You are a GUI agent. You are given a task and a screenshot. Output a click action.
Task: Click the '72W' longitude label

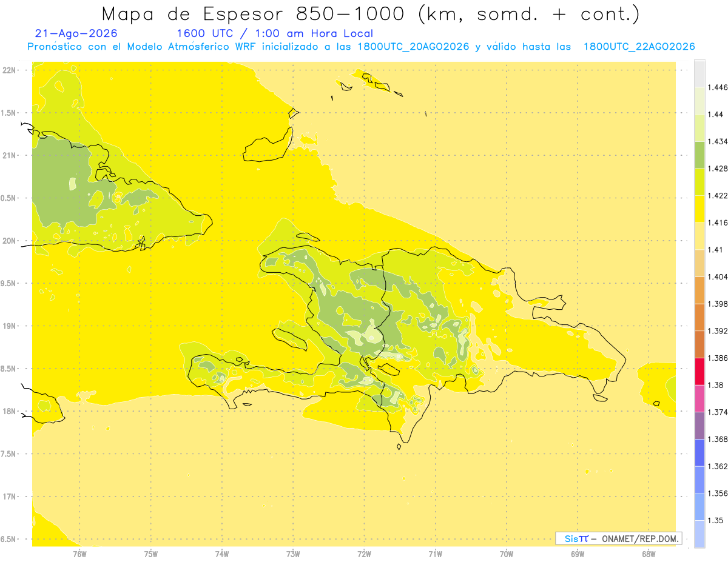(x=364, y=554)
